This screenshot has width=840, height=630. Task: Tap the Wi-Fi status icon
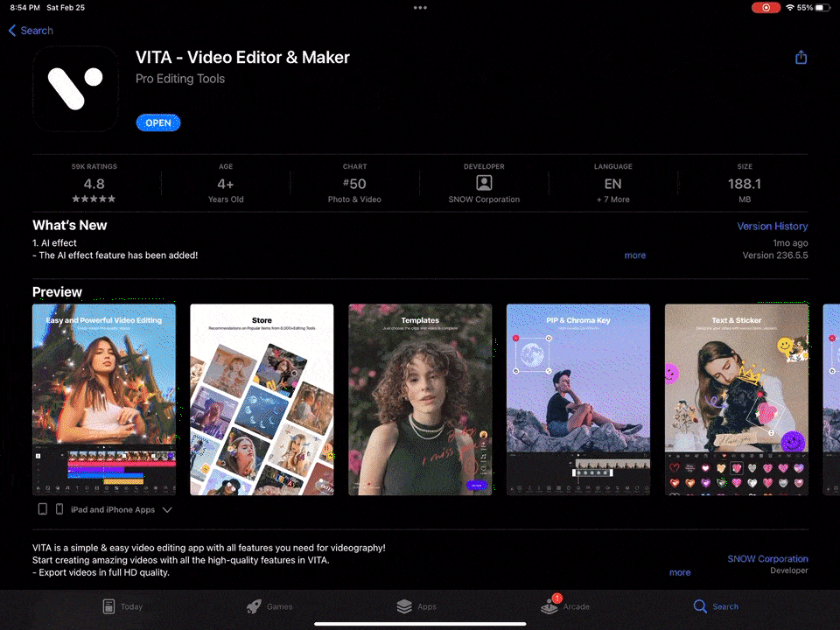(790, 8)
